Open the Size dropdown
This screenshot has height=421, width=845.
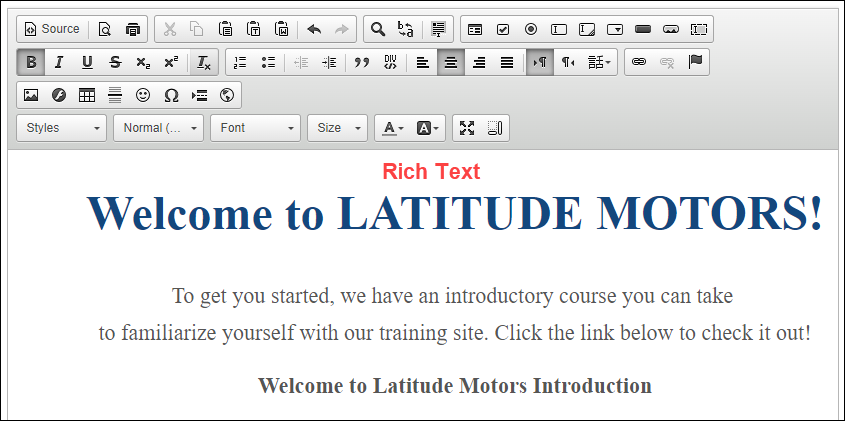(338, 128)
